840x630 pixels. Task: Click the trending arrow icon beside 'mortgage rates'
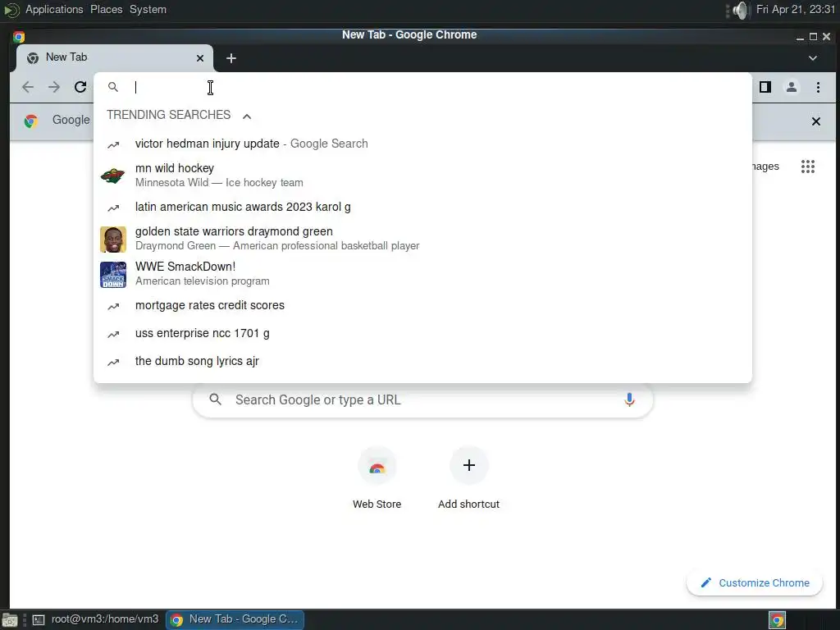pos(113,306)
